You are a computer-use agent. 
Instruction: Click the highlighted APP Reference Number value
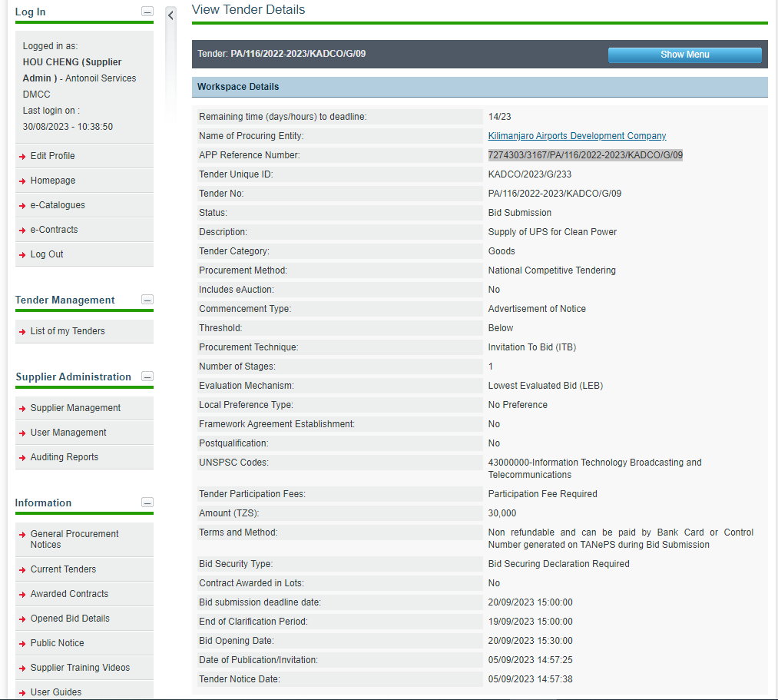coord(585,155)
